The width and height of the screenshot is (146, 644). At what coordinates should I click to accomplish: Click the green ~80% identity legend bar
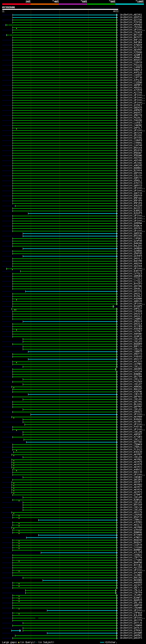(x=101, y=4)
